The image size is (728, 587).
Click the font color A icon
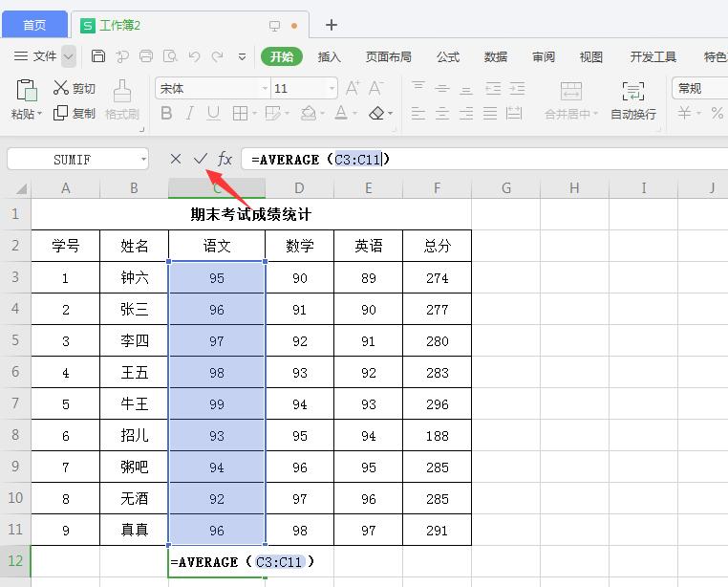tap(341, 113)
